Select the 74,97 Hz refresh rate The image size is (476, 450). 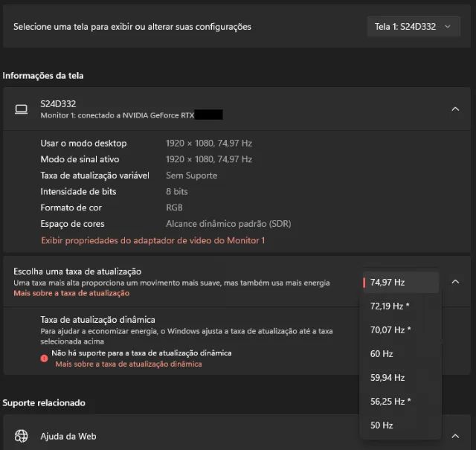[401, 283]
